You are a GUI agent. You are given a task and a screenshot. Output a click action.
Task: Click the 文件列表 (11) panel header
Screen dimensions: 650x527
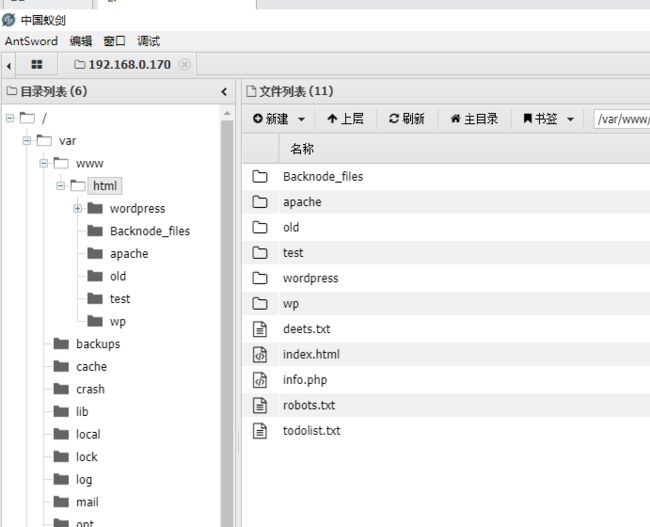pos(290,91)
